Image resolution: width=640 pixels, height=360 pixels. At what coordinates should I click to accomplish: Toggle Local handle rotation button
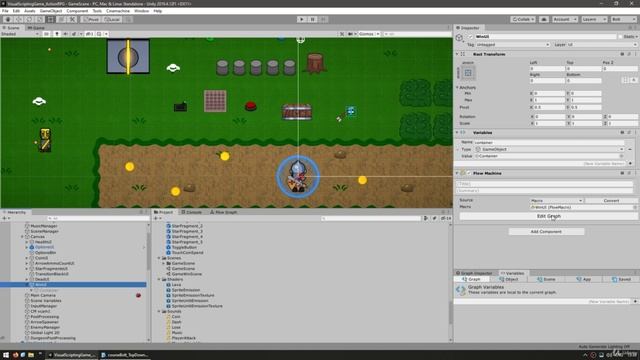[x=111, y=19]
